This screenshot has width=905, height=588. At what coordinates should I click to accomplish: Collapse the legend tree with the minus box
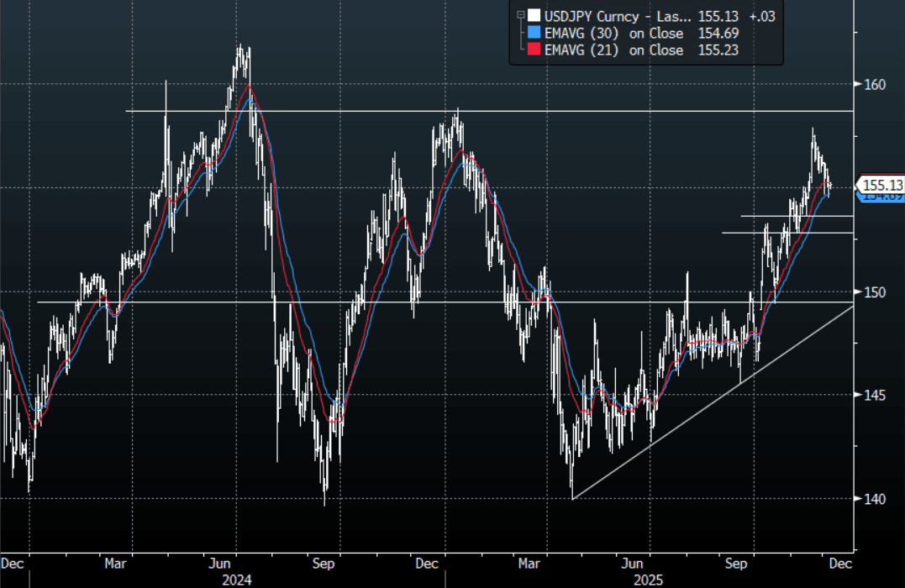521,15
